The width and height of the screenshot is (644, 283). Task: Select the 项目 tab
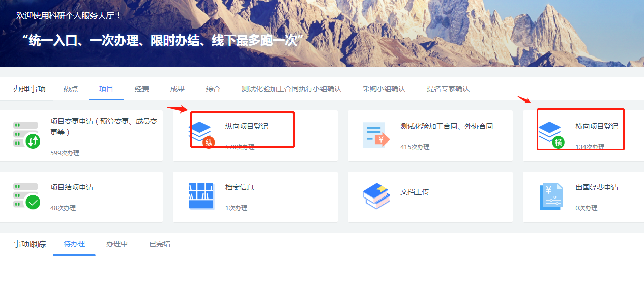click(x=106, y=89)
